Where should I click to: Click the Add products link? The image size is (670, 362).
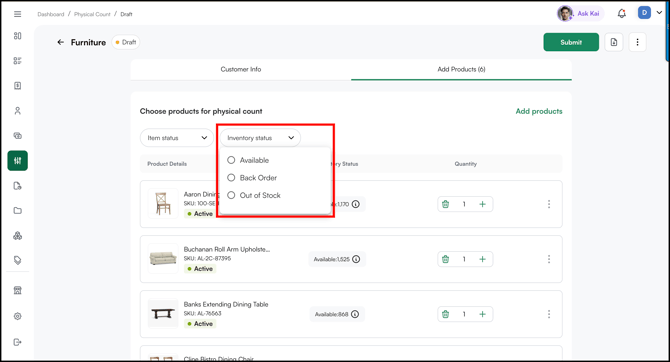[539, 111]
